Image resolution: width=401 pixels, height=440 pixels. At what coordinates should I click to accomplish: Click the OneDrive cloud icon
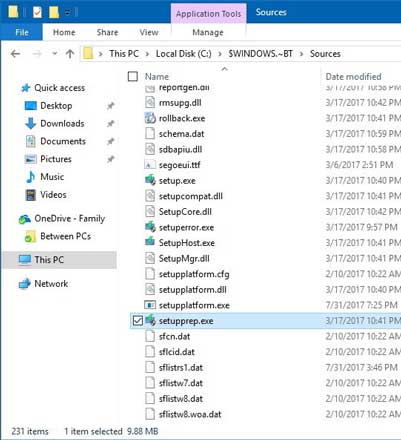click(x=25, y=219)
